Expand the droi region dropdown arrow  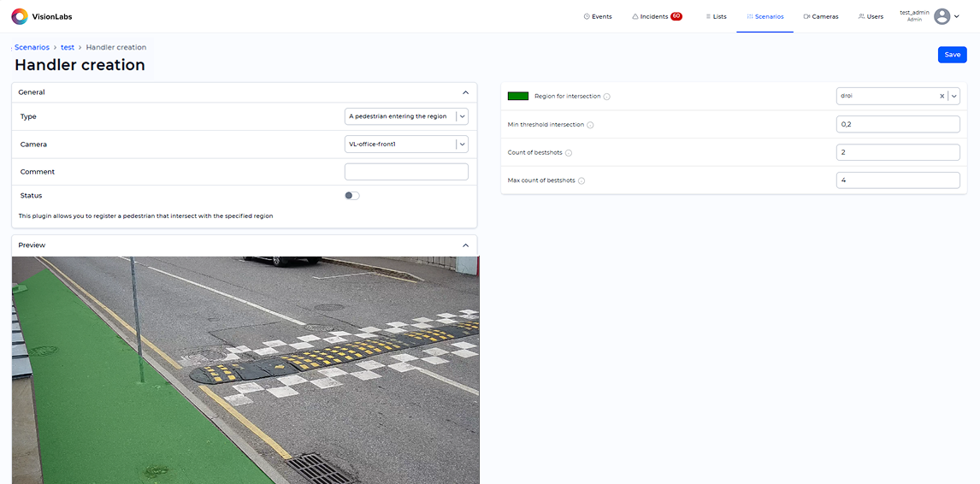pos(953,97)
